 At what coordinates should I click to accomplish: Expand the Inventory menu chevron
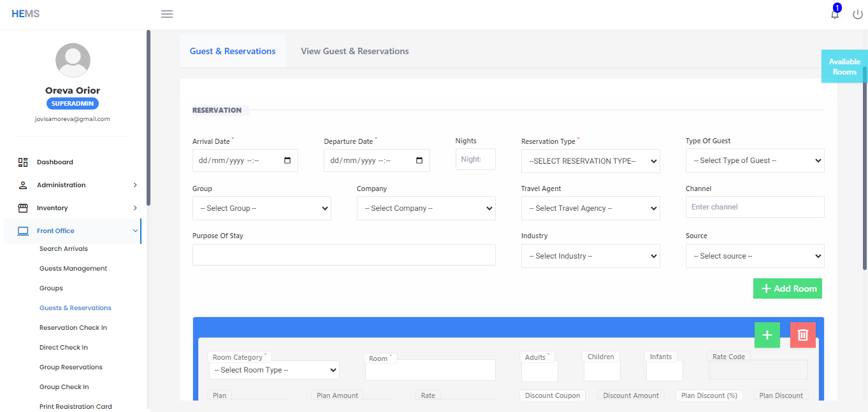(x=135, y=208)
